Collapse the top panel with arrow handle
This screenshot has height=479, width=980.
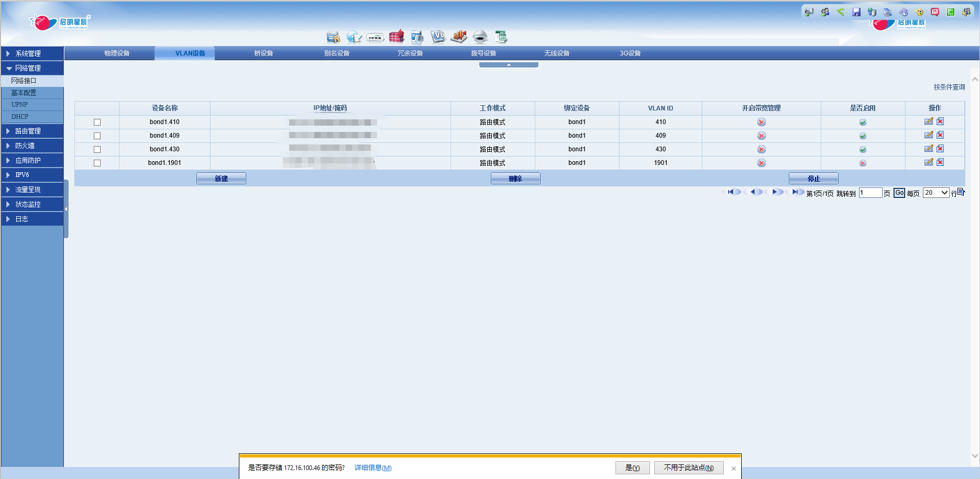pos(509,65)
